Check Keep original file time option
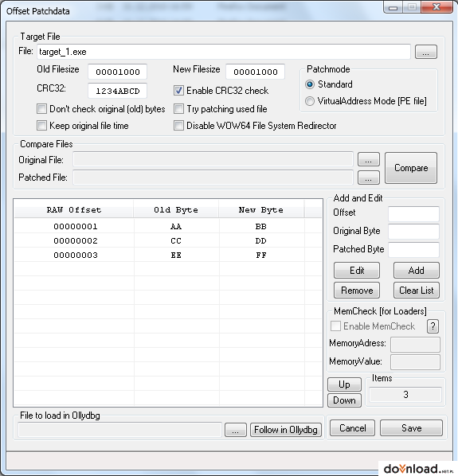Image resolution: width=458 pixels, height=476 pixels. (x=41, y=126)
